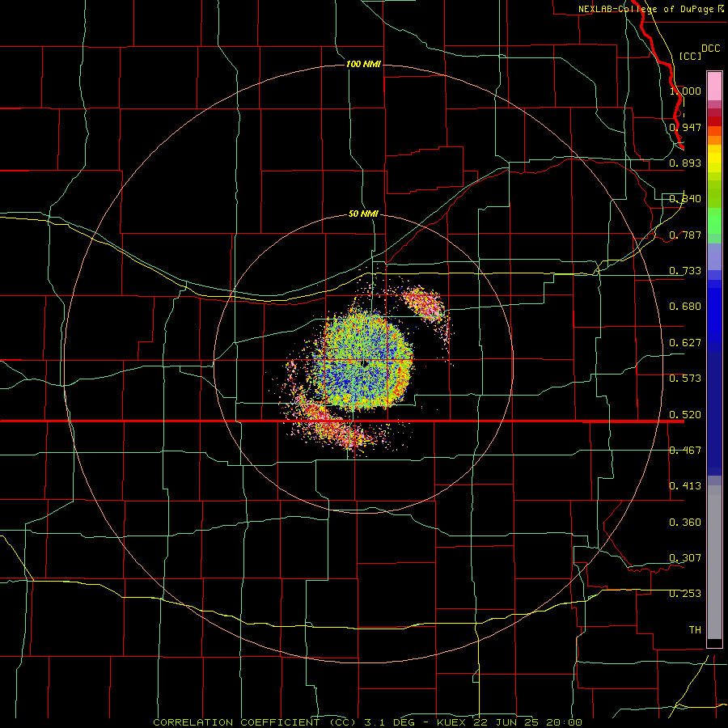Image resolution: width=728 pixels, height=728 pixels.
Task: Click the 0.360 scale value
Action: click(685, 523)
